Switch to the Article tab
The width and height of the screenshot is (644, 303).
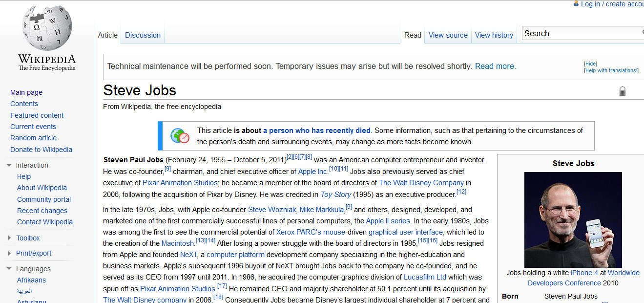tap(107, 35)
